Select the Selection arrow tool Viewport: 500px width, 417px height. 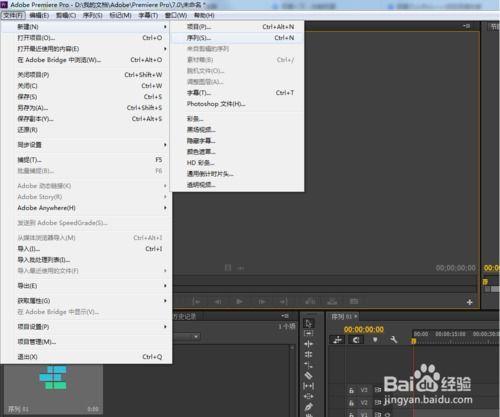click(x=308, y=324)
